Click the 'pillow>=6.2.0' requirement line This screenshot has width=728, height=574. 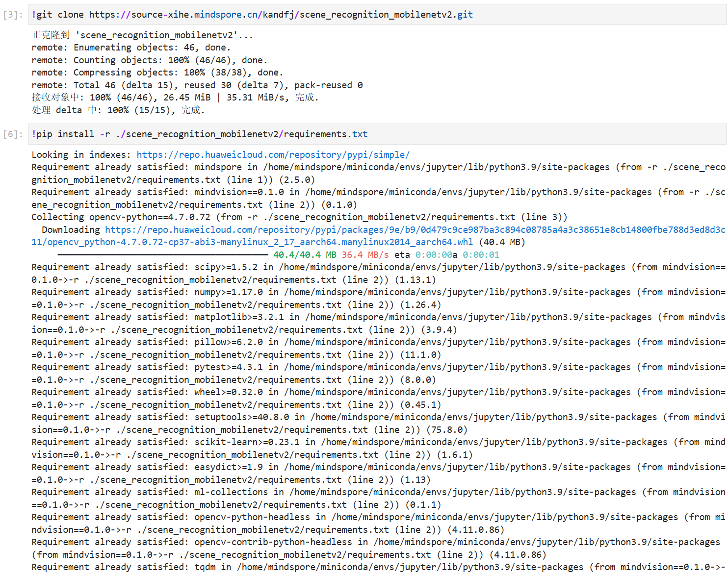point(378,349)
